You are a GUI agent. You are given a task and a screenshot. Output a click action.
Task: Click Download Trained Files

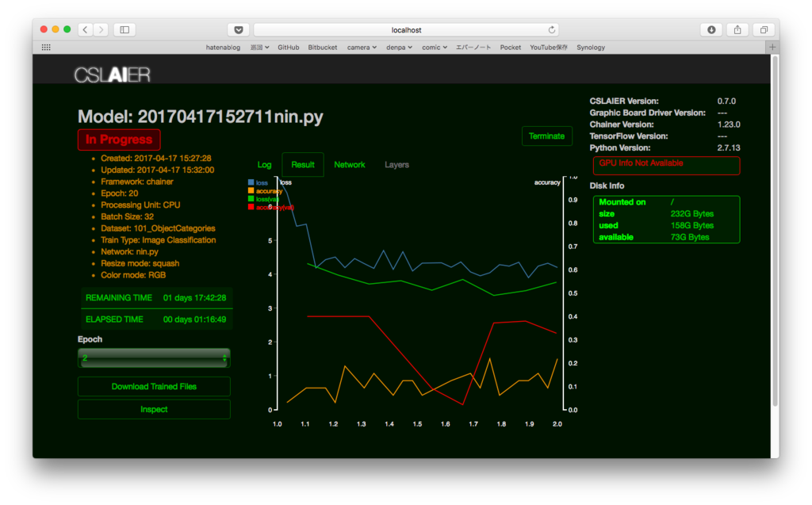(154, 386)
